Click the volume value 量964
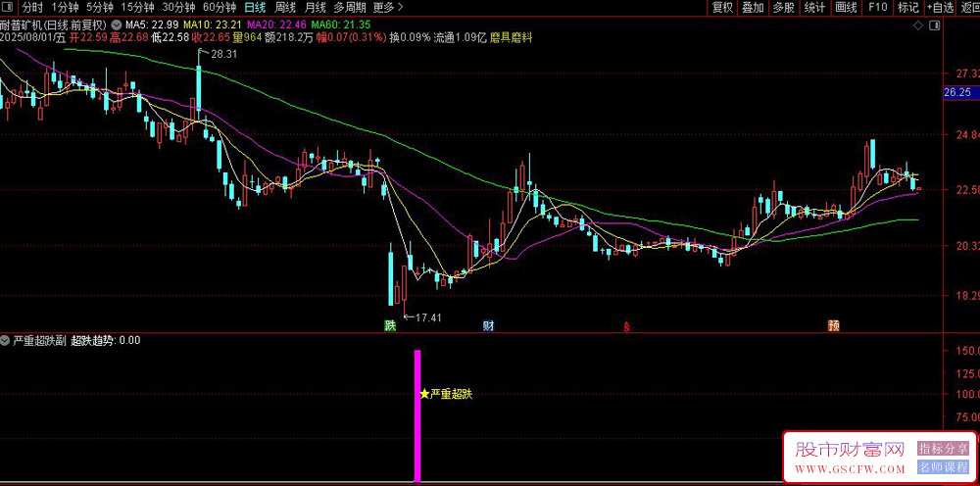 click(247, 37)
